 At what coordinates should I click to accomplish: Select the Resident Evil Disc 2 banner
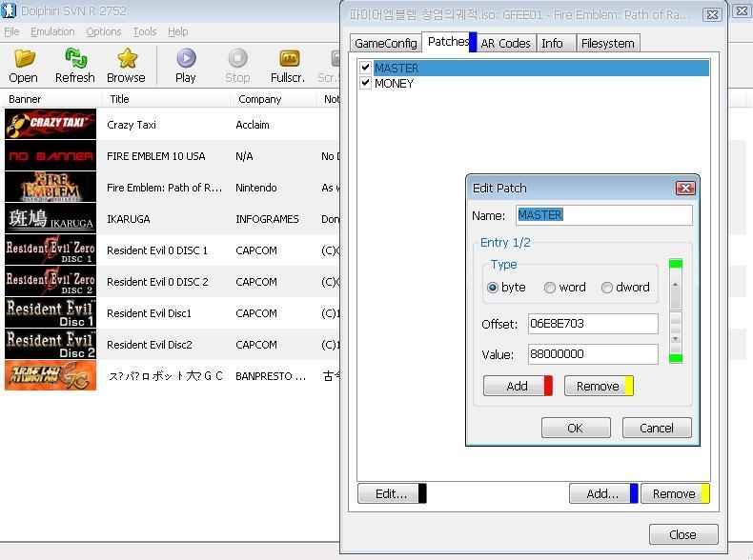[x=51, y=344]
